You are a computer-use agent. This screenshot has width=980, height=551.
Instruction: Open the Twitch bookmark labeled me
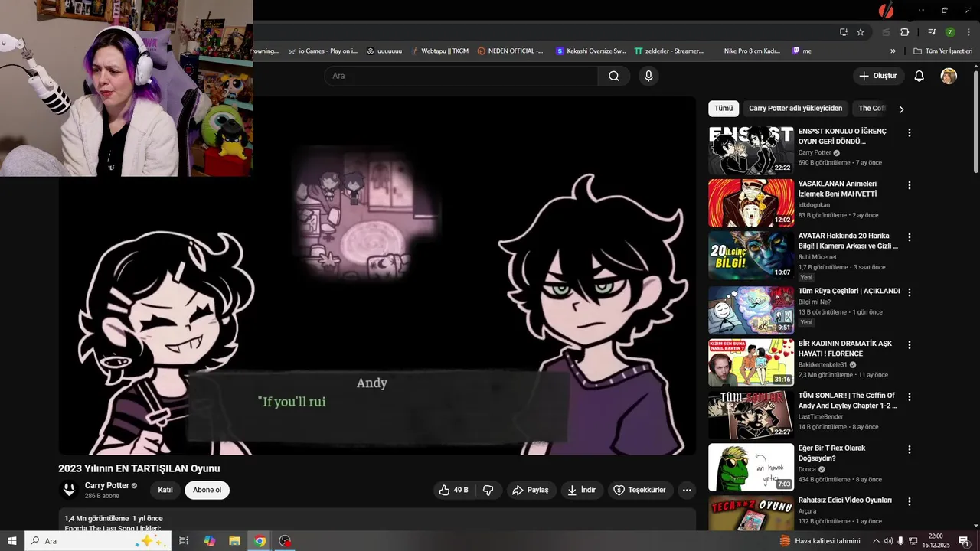pos(802,51)
